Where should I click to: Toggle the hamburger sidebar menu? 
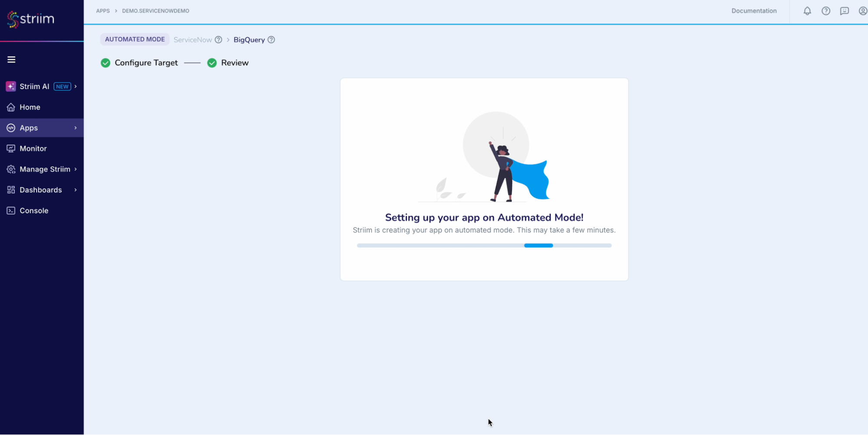click(x=11, y=59)
